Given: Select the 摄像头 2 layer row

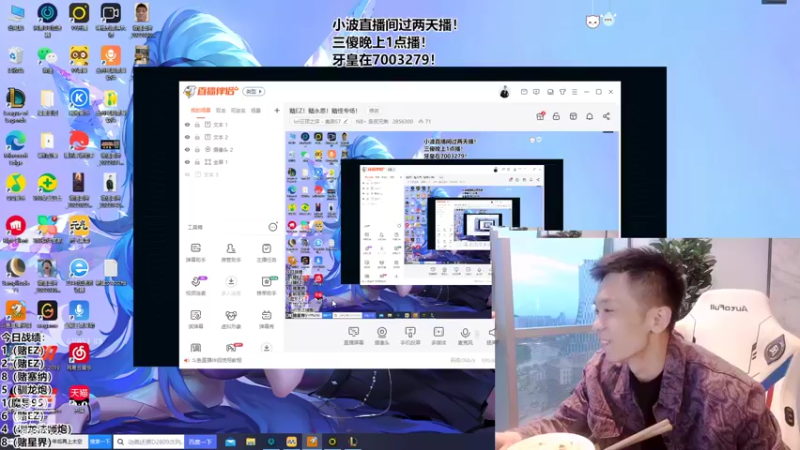Looking at the screenshot, I should pos(231,149).
